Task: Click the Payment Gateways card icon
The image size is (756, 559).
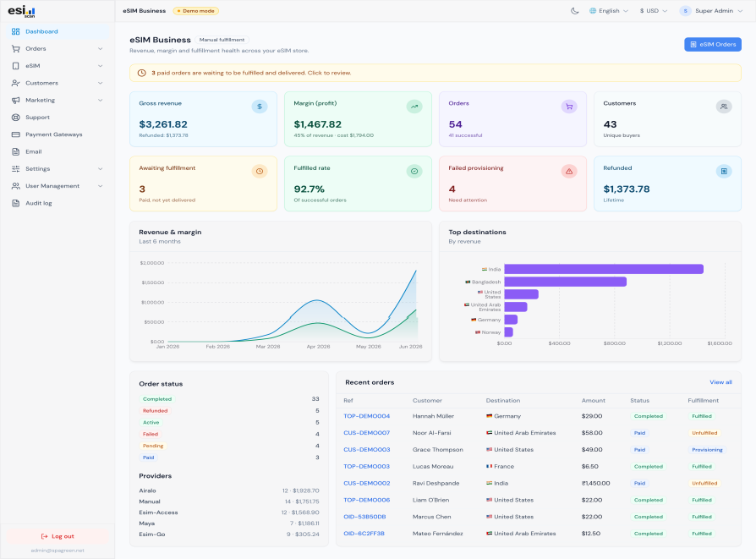Action: pos(15,134)
